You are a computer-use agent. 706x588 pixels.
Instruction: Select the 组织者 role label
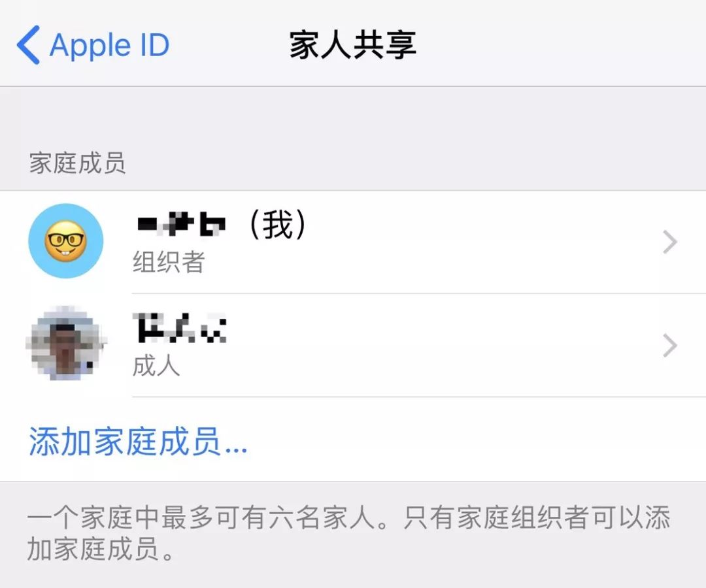point(169,262)
